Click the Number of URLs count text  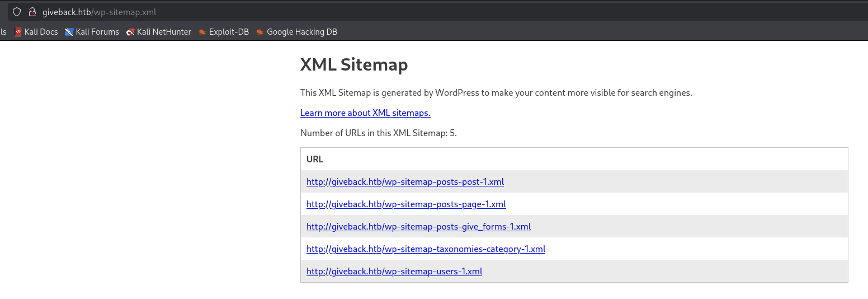[379, 133]
